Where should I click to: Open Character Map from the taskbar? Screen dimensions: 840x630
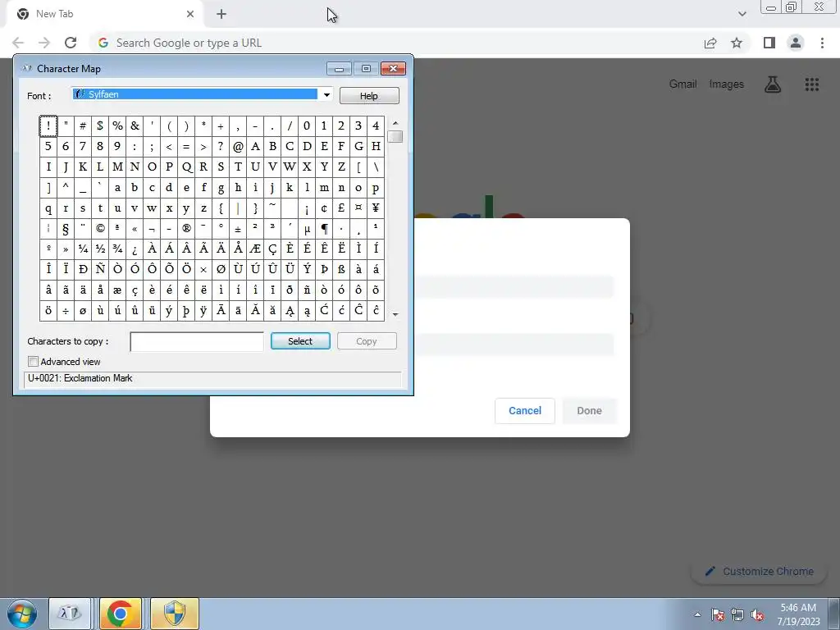click(70, 614)
